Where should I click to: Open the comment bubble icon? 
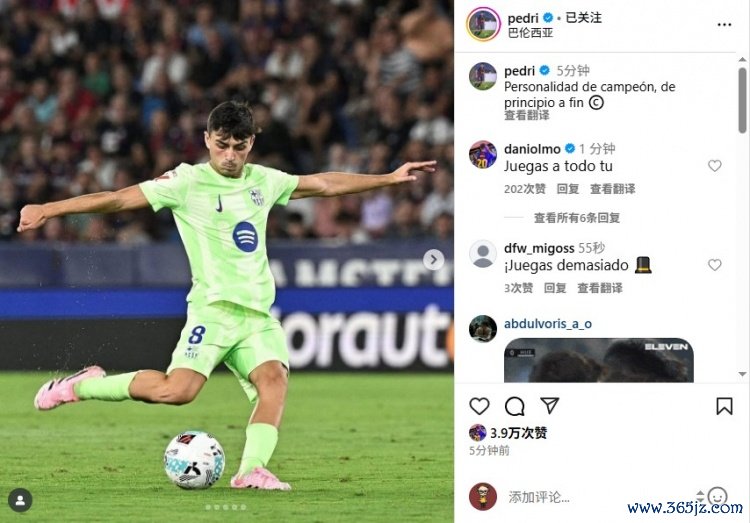[515, 406]
